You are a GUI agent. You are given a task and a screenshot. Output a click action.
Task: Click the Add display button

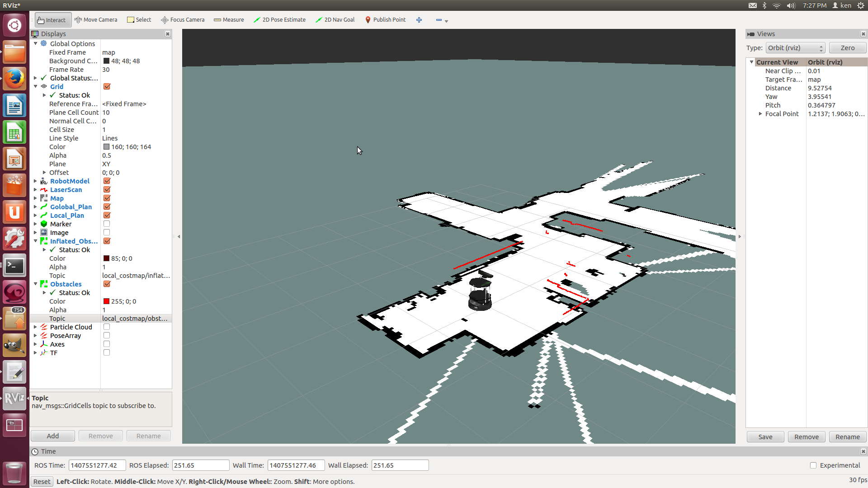point(52,436)
